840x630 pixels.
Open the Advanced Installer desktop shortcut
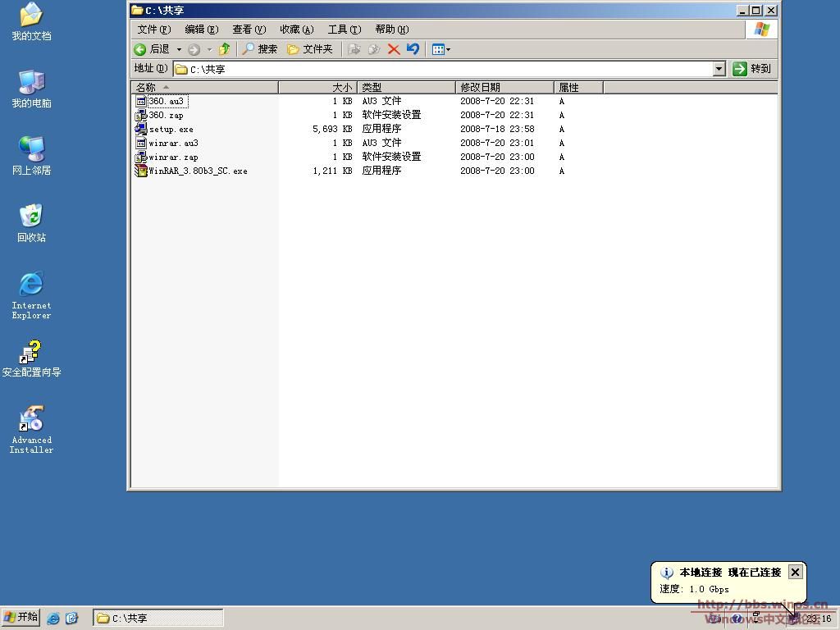31,420
